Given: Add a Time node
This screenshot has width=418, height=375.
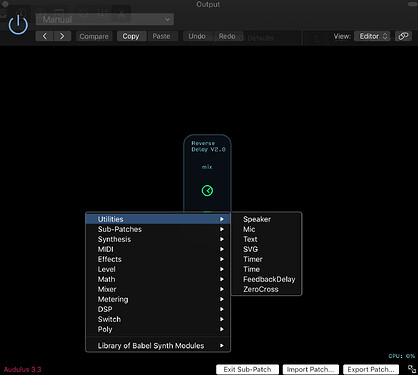Looking at the screenshot, I should point(266,269).
